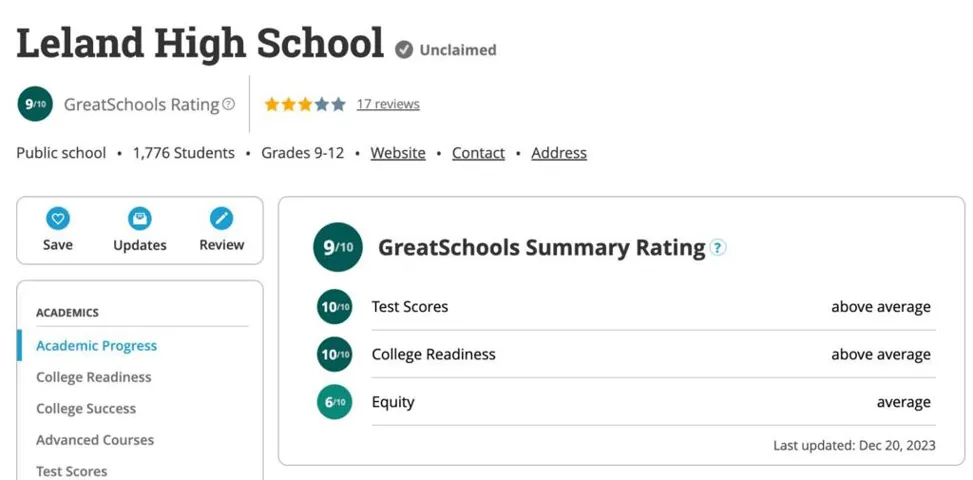Click the 9/10 rating circle in header
The height and width of the screenshot is (480, 973).
[35, 104]
